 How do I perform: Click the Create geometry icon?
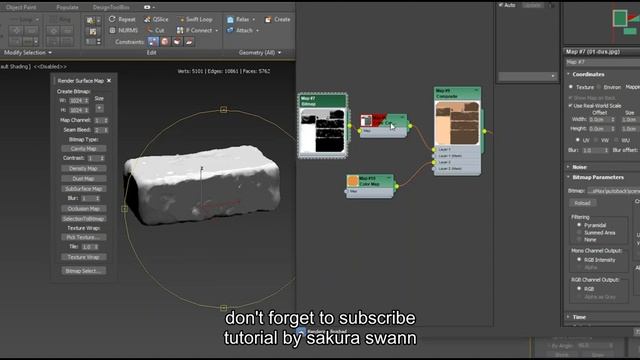pos(268,19)
